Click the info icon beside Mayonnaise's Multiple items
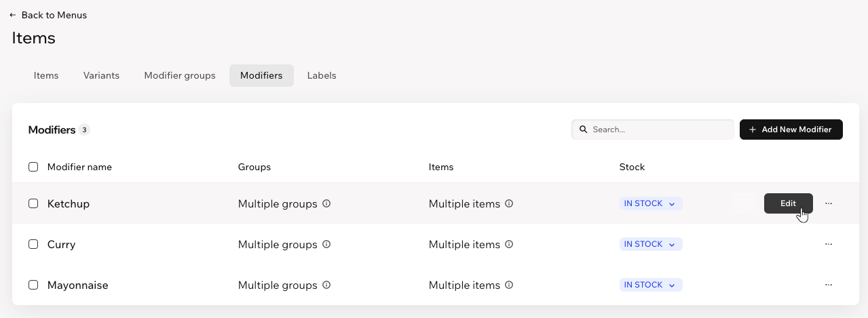 click(509, 285)
